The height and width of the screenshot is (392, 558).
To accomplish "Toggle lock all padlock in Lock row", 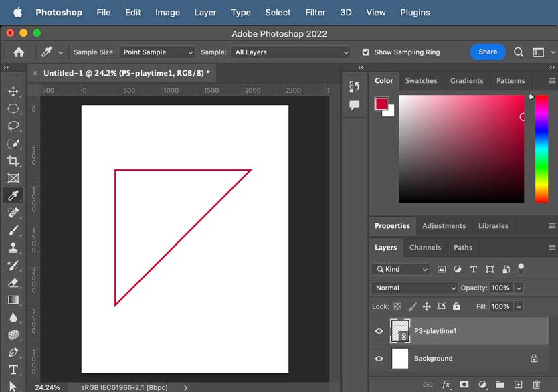I will coord(456,306).
